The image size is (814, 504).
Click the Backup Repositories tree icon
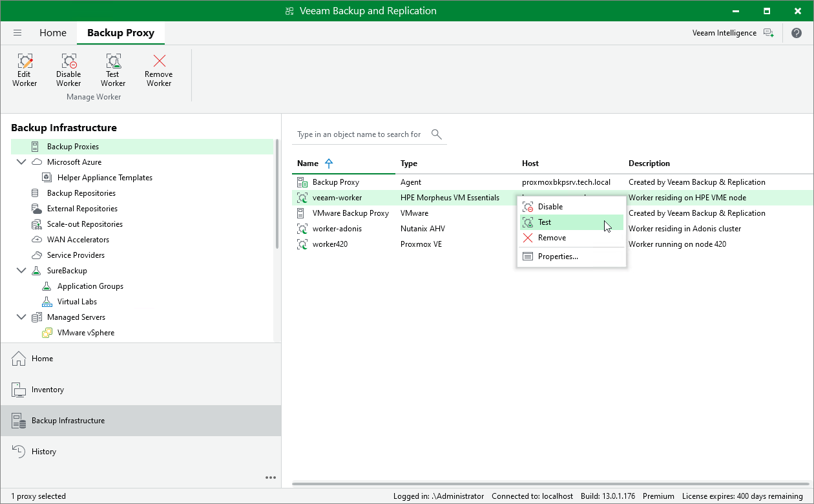(x=36, y=193)
